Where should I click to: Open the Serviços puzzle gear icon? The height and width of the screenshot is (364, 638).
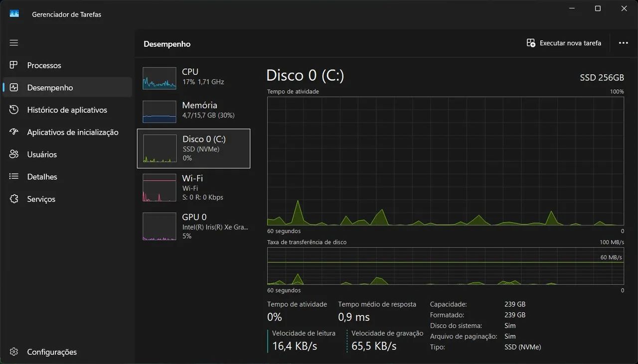[14, 199]
